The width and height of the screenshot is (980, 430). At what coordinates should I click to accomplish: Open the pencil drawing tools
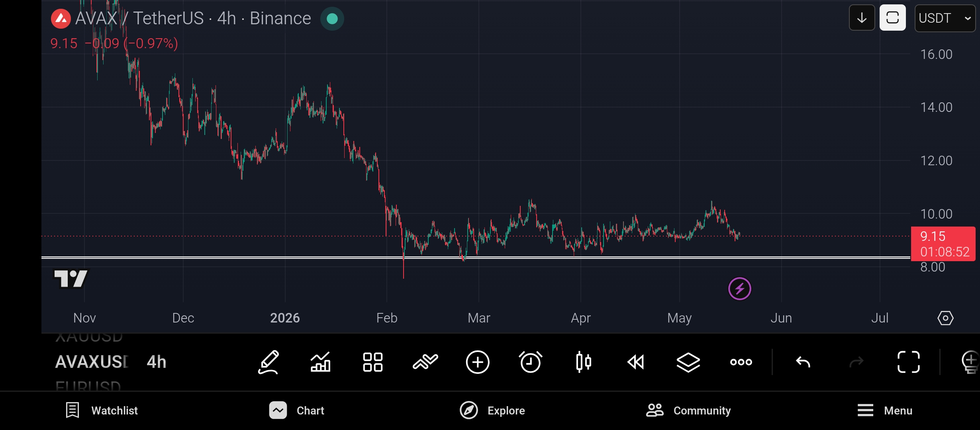269,362
